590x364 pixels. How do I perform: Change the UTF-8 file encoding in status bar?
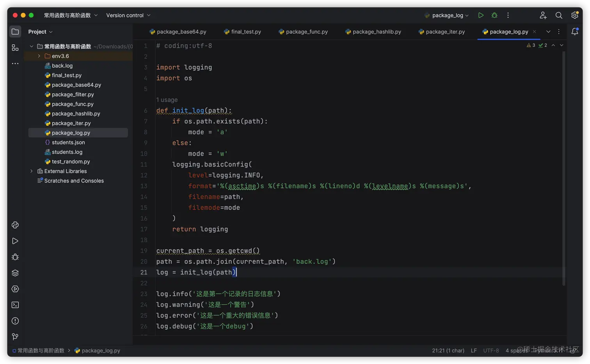(491, 350)
